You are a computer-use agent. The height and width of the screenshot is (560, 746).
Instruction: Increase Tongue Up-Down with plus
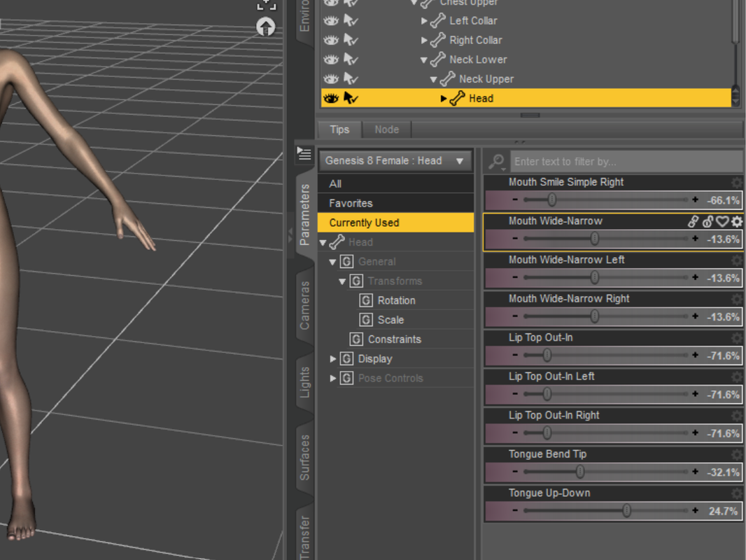[x=695, y=511]
